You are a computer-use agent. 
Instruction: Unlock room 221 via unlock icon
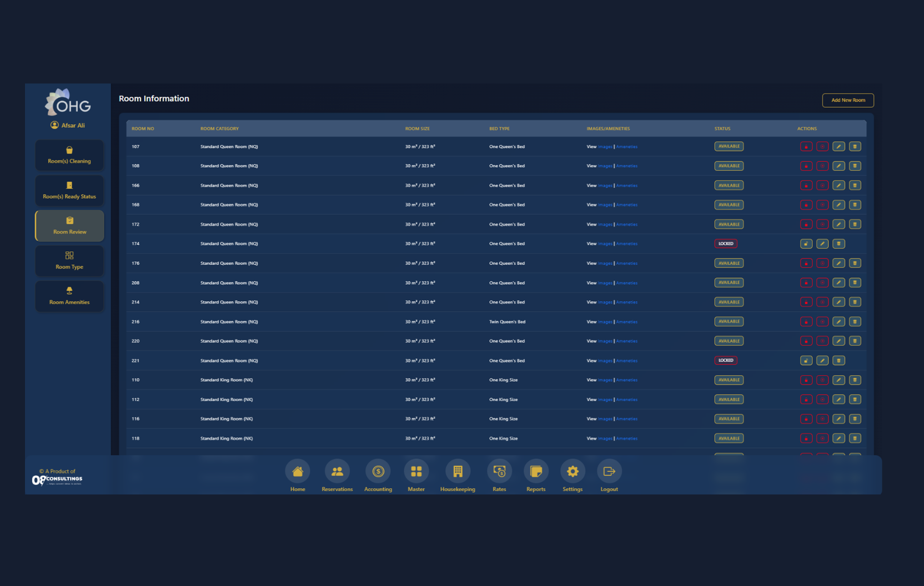(806, 361)
